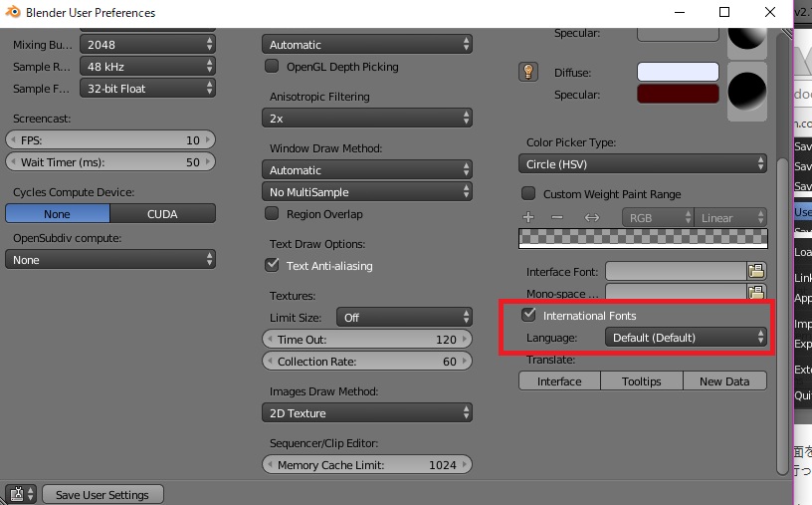Open Sample Format 32-bit Float dropdown
Screen dimensions: 812x505
[x=147, y=88]
